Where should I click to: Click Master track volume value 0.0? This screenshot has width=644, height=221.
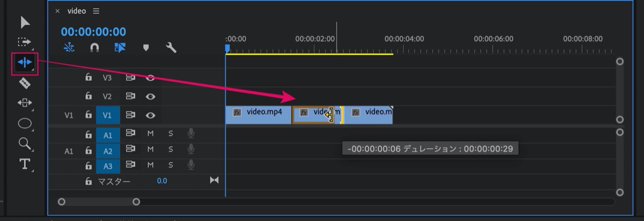pyautogui.click(x=162, y=181)
